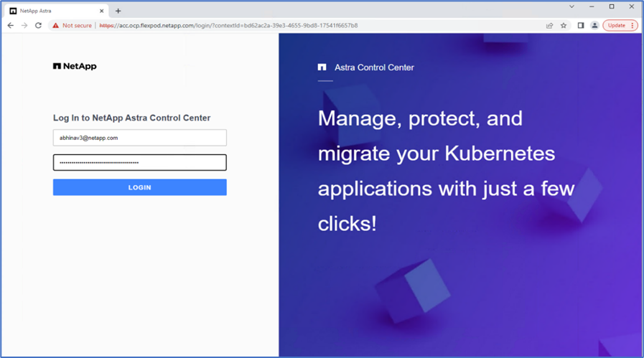Open the tab search chevron
The width and height of the screenshot is (644, 358).
point(571,6)
